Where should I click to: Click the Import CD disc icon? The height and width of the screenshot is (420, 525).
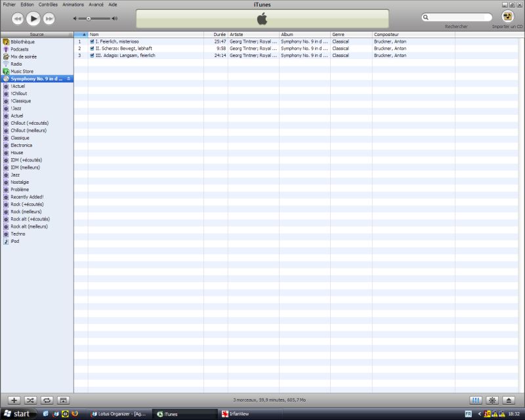coord(507,17)
